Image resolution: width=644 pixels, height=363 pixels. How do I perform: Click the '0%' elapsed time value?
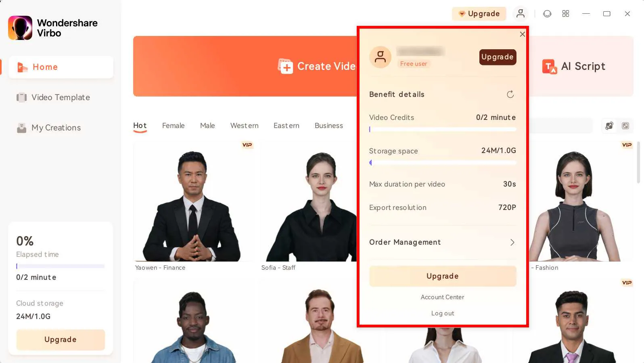click(x=25, y=241)
